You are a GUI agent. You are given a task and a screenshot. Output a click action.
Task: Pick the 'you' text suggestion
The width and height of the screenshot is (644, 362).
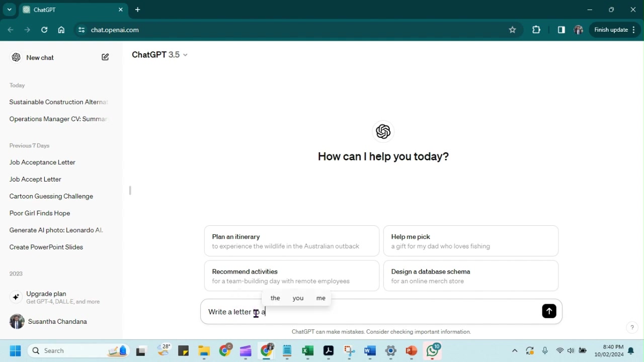(298, 298)
